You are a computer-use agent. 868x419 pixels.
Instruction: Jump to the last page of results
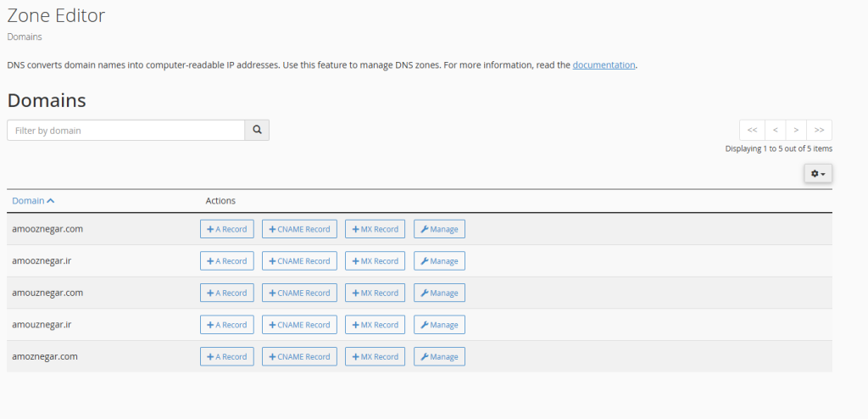(x=819, y=130)
